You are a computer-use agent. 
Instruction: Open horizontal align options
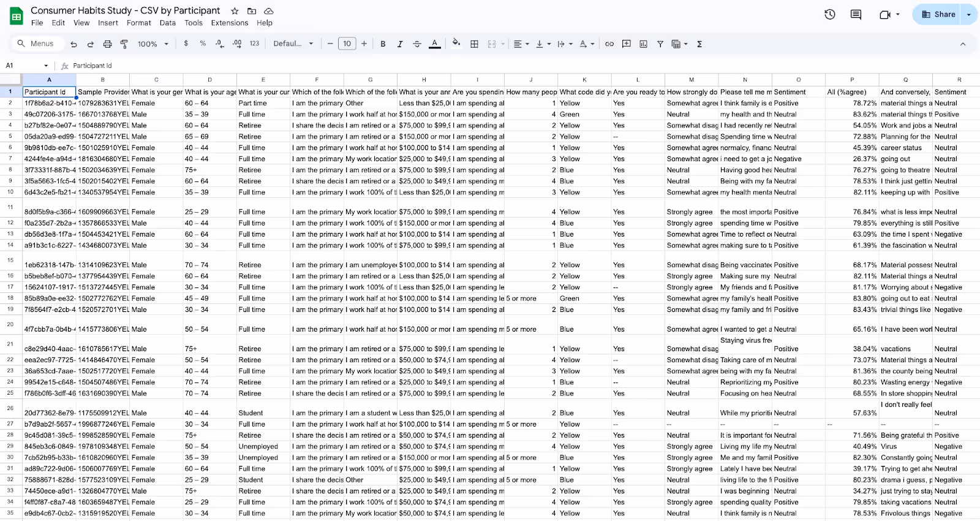(521, 44)
